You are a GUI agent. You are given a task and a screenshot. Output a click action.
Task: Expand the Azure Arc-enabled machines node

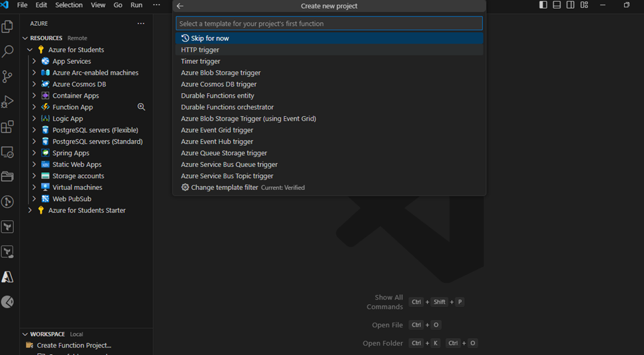(34, 73)
